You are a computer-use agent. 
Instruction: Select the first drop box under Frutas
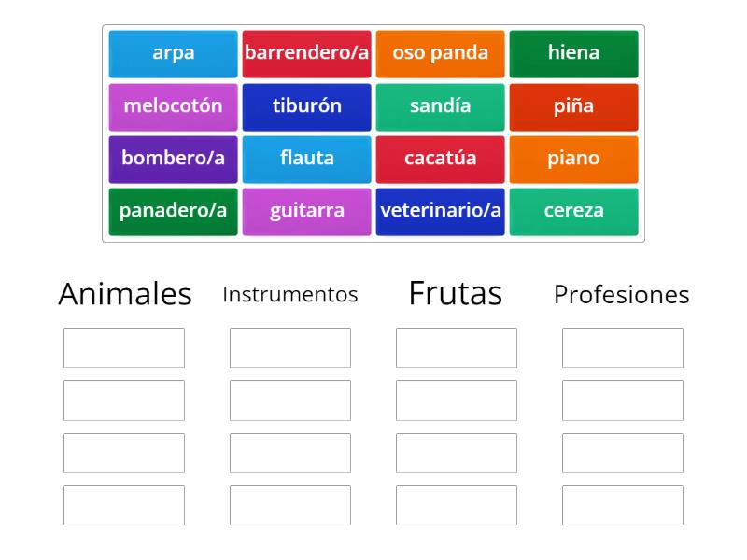point(457,347)
